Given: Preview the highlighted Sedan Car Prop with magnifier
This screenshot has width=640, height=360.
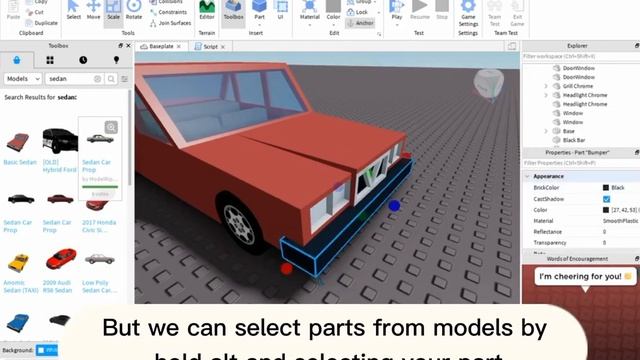Looking at the screenshot, I should (111, 127).
